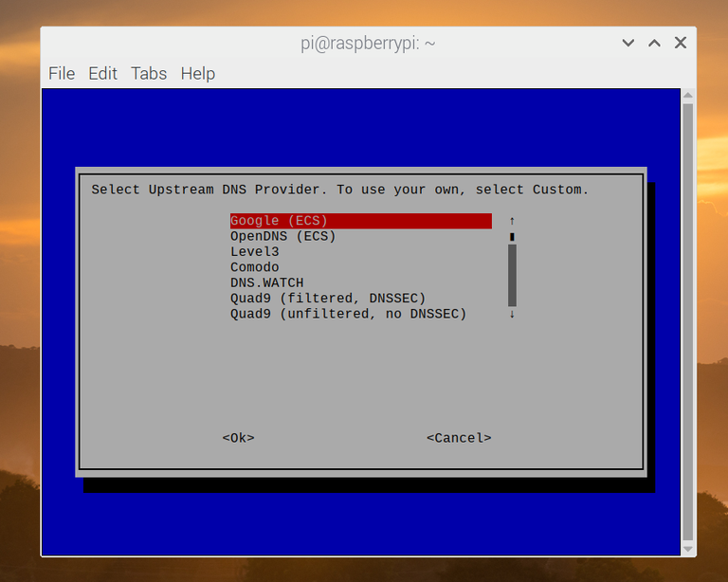Click the pi@raspberrypi title bar

368,44
